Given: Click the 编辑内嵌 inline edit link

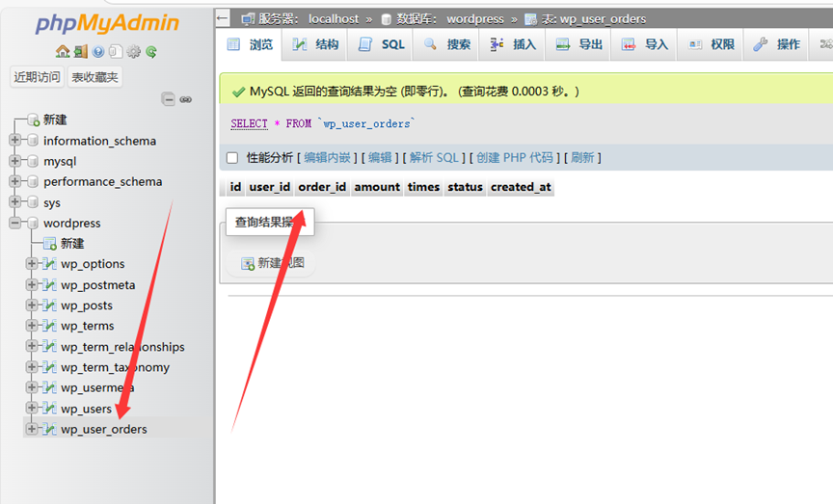Looking at the screenshot, I should pos(327,158).
